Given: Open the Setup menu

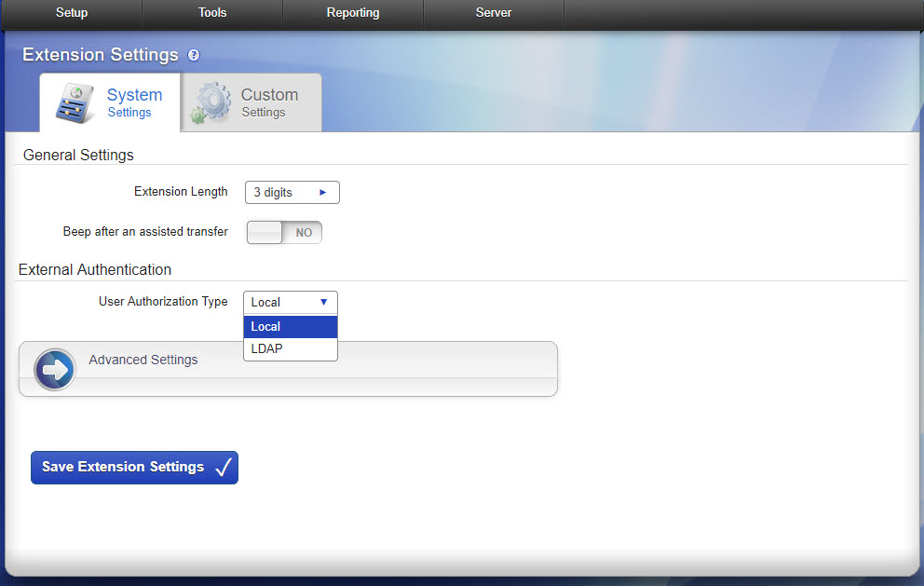Looking at the screenshot, I should pyautogui.click(x=71, y=13).
